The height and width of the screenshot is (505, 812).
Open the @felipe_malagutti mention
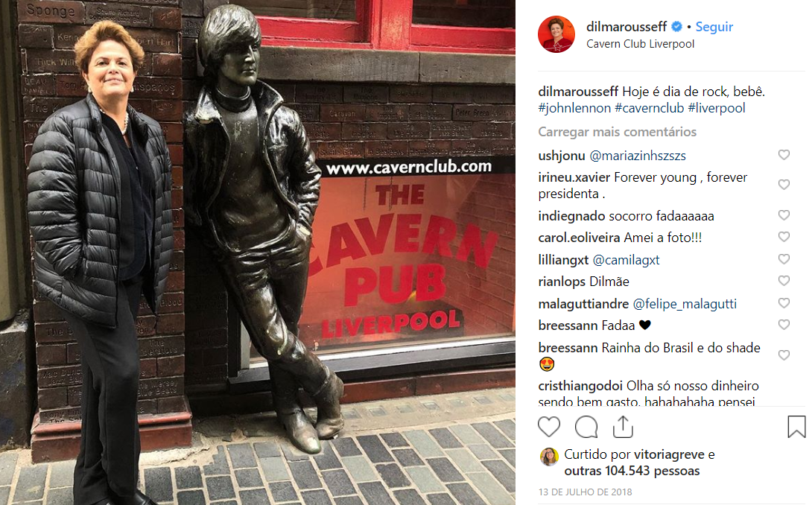click(x=685, y=304)
